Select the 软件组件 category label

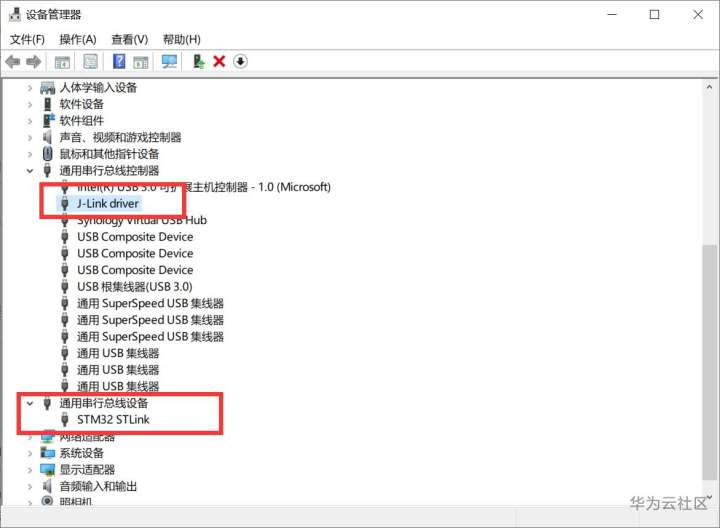click(82, 121)
